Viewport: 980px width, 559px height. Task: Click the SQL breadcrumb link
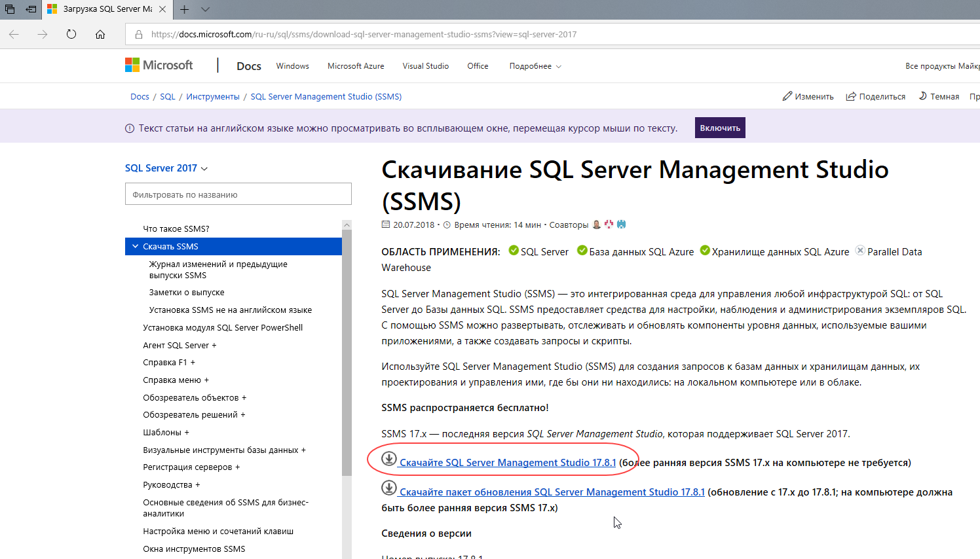click(x=168, y=96)
